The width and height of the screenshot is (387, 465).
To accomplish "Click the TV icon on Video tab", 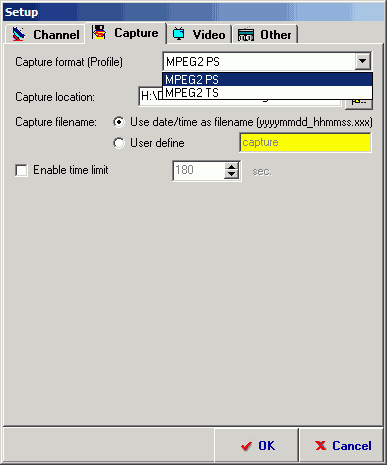I will point(179,34).
